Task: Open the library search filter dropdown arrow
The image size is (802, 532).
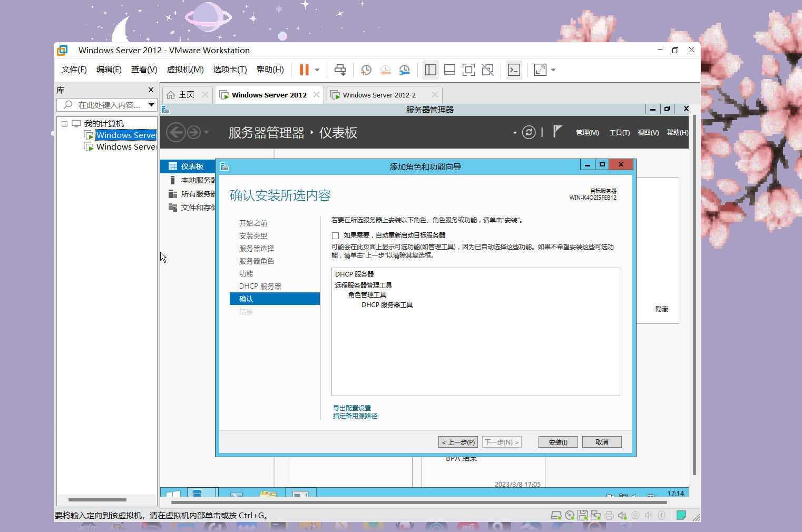Action: click(151, 105)
